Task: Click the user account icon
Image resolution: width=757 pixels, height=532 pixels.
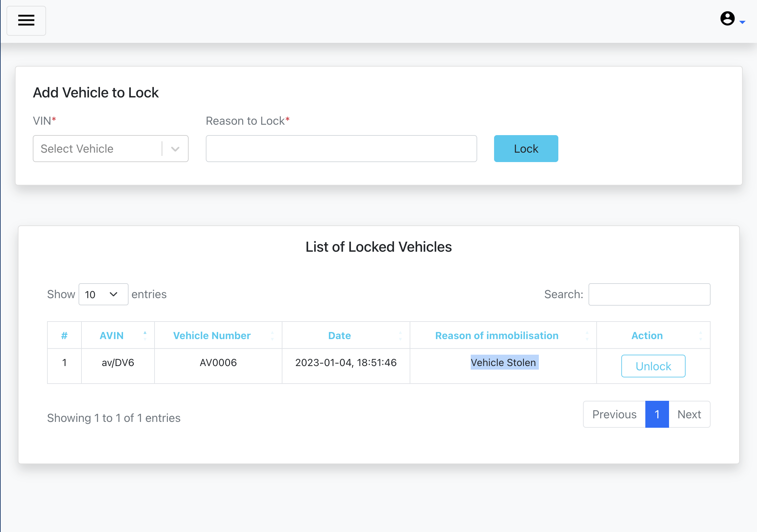Action: [728, 18]
